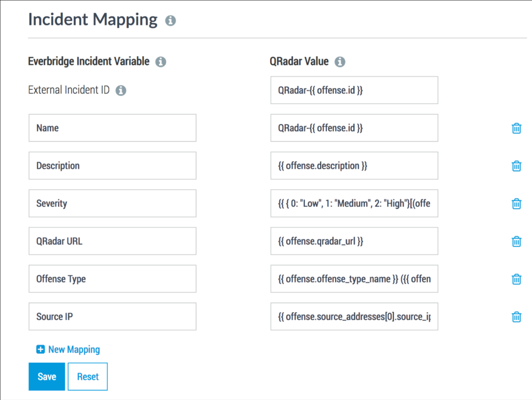This screenshot has width=532, height=400.
Task: Focus the Offense Type variable field
Action: 112,278
